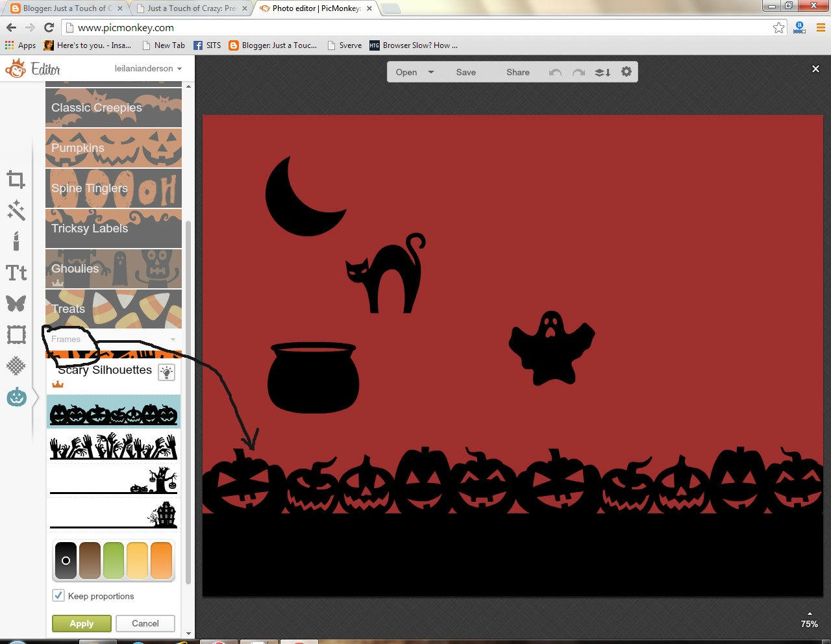Open the Ghoulies theme group
The height and width of the screenshot is (644, 831).
coord(114,268)
